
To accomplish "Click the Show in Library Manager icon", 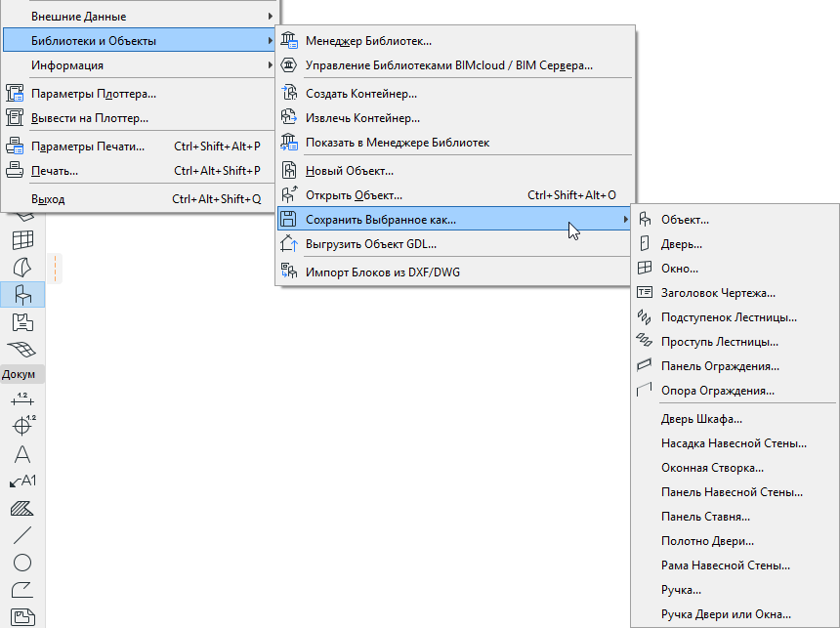I will (x=289, y=142).
